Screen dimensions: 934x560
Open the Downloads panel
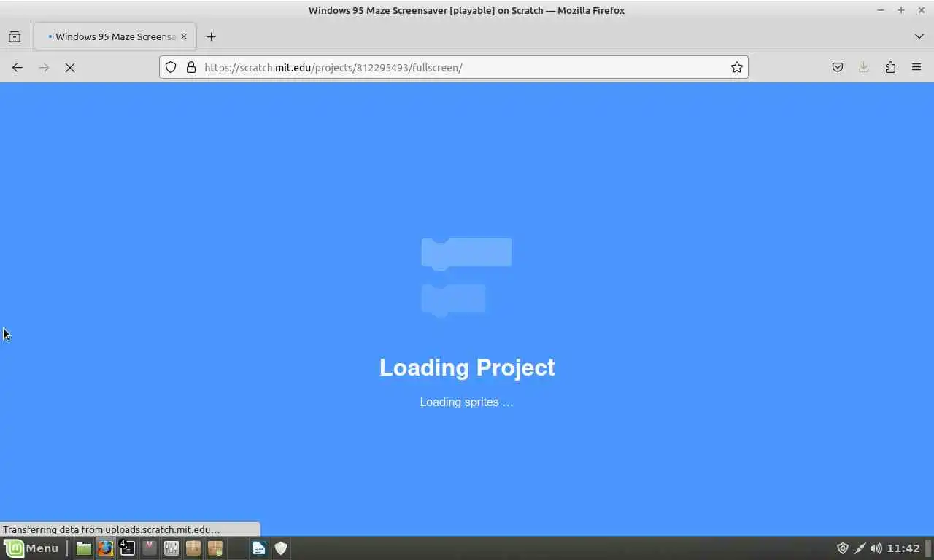click(864, 67)
